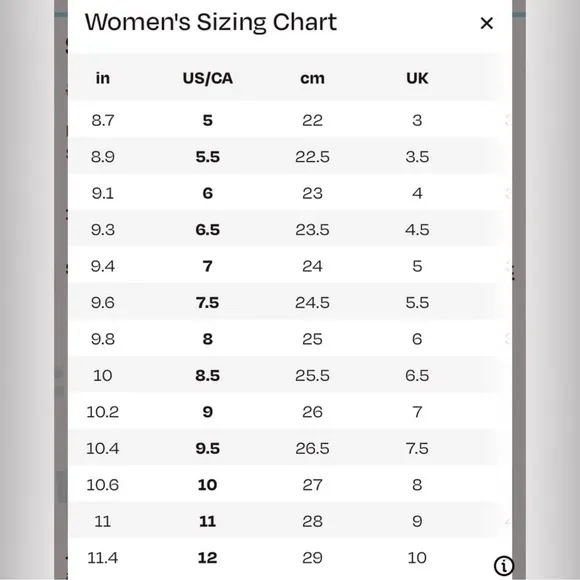Click the info icon in bottom corner
580x580 pixels.
(503, 566)
